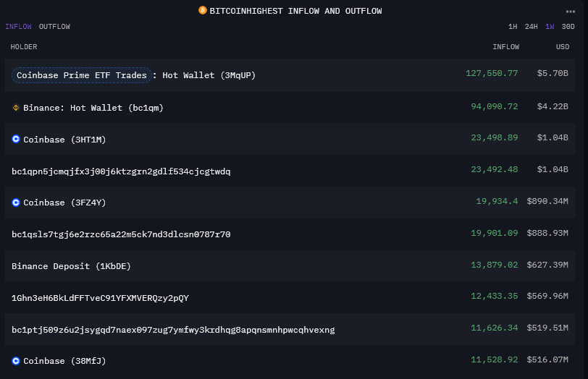Switch to the INFLOW tab
The height and width of the screenshot is (379, 588).
[x=18, y=27]
